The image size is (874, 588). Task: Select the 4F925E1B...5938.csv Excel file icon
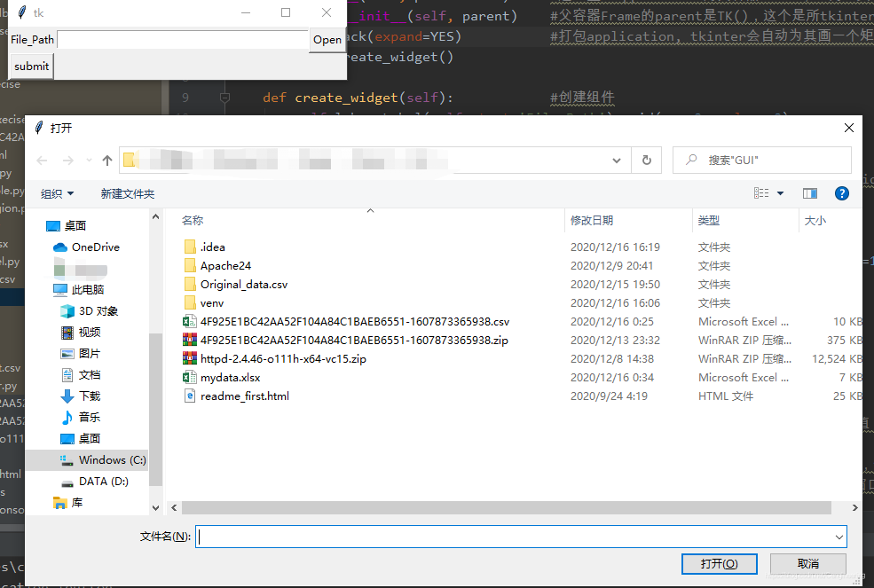pyautogui.click(x=190, y=322)
